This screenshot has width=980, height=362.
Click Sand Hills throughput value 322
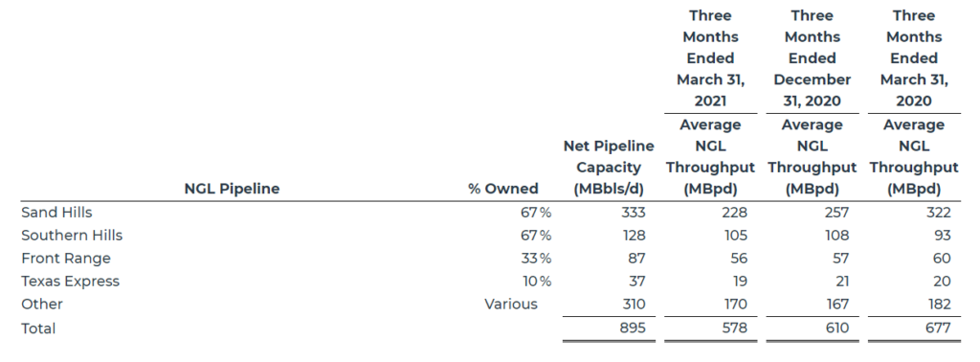click(939, 213)
